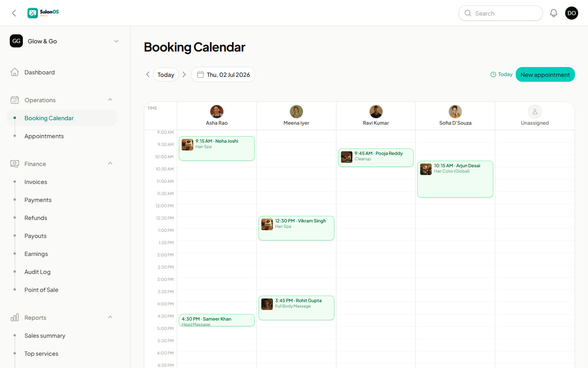The image size is (588, 368).
Task: Open 3:45 PM Rohit Gupta Full Body Massage
Action: (x=296, y=308)
